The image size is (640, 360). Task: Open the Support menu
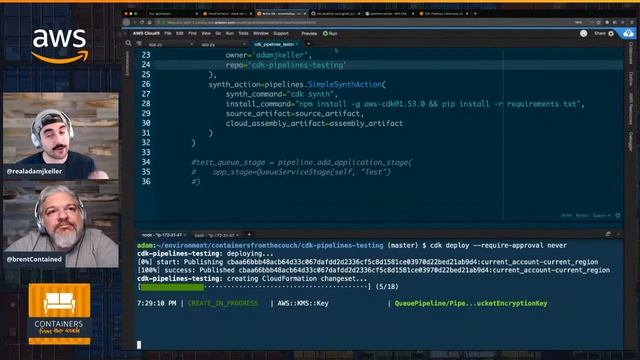[281, 33]
